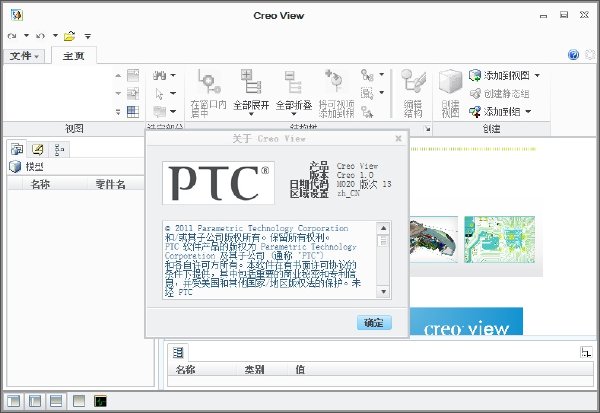The image size is (600, 413).
Task: Open 添加到组 dropdown arrow
Action: click(528, 112)
